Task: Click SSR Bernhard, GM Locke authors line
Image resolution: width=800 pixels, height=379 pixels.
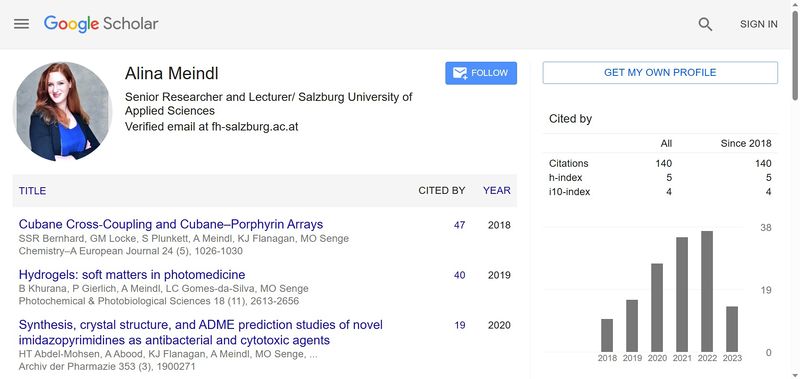Action: tap(184, 238)
